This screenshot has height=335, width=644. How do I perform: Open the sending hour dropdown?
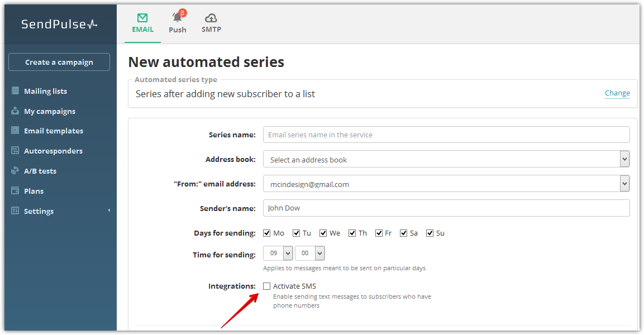[278, 253]
